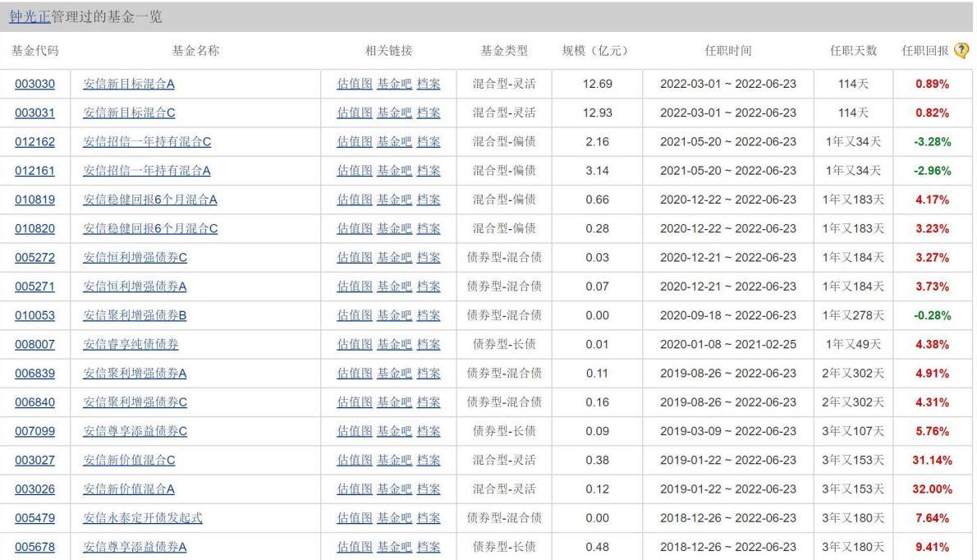Open fund code 010053 link
The image size is (977, 560).
(x=34, y=315)
